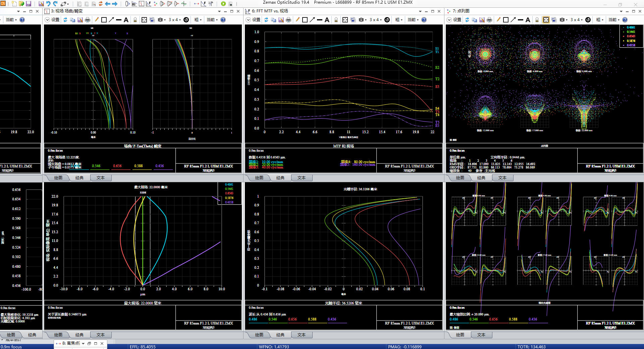644x349 pixels.
Task: Open the 3 x 4 dropdown in window 3
Action: [x=174, y=20]
